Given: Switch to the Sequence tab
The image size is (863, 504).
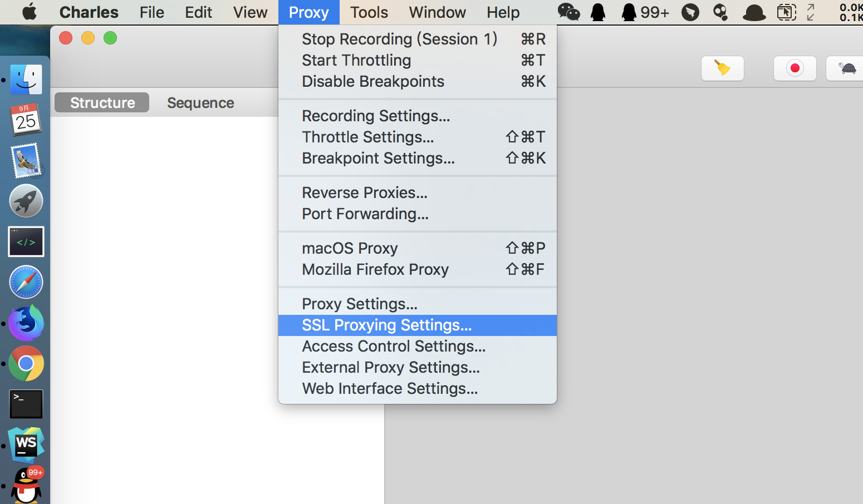Looking at the screenshot, I should coord(200,103).
